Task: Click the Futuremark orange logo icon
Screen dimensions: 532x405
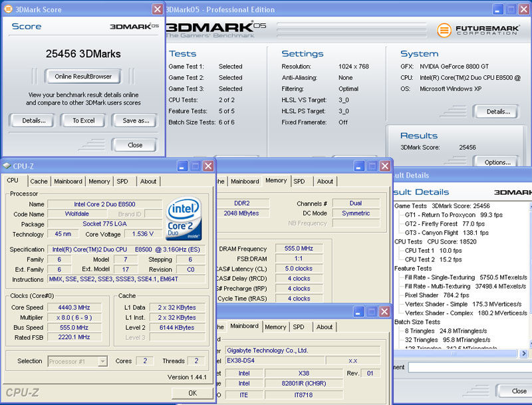Action: [x=444, y=30]
